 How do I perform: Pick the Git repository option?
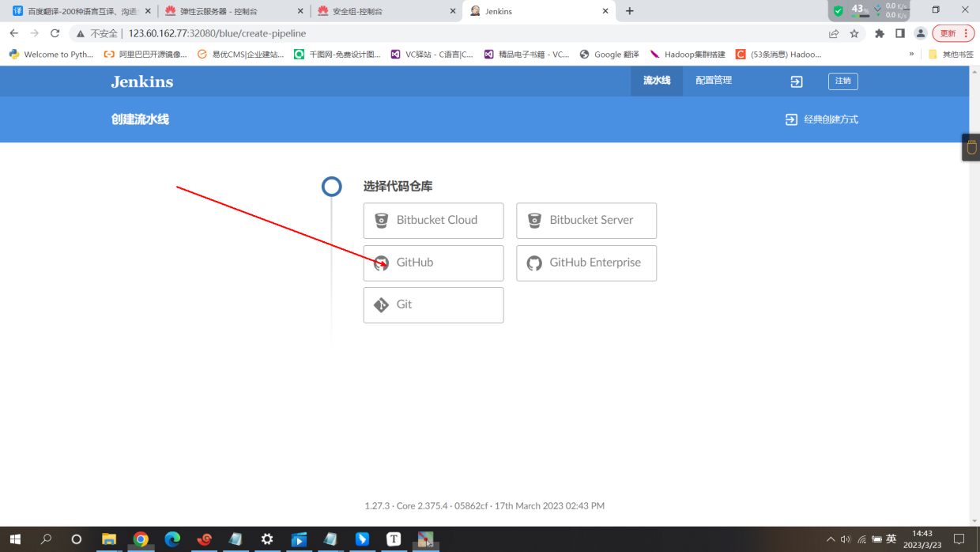click(433, 304)
